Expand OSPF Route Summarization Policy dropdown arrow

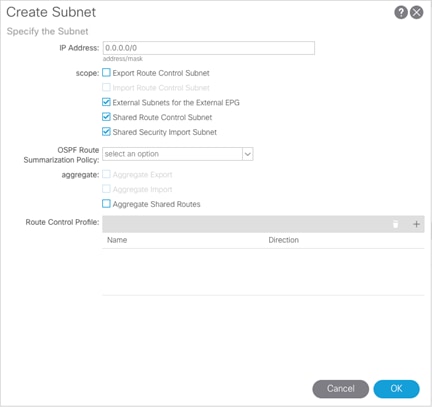[x=248, y=154]
